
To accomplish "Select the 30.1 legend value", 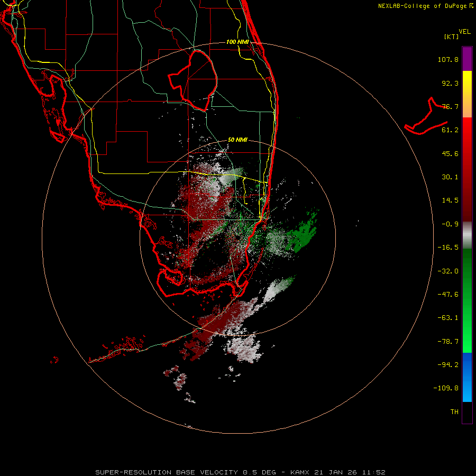I will click(x=450, y=177).
